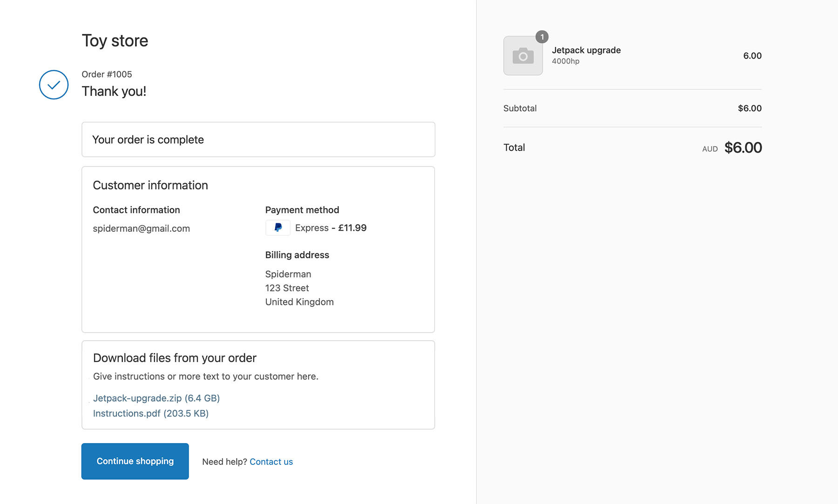Image resolution: width=838 pixels, height=504 pixels.
Task: Click the quantity badge on the product
Action: click(x=542, y=37)
